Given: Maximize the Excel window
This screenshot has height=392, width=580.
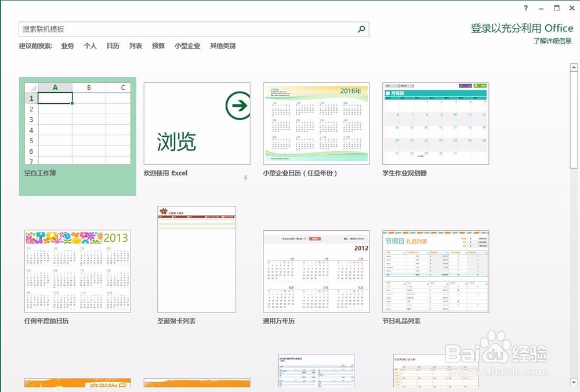Looking at the screenshot, I should point(557,8).
